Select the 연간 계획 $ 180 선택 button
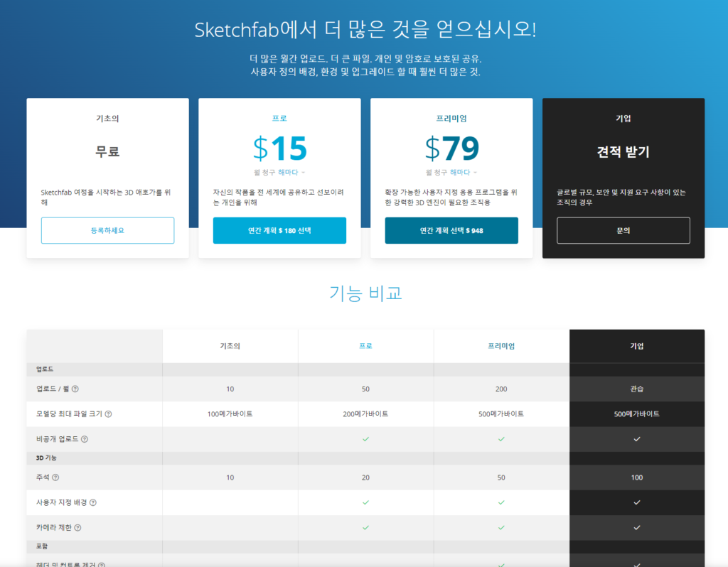Screen dimensions: 728x567 pyautogui.click(x=279, y=231)
